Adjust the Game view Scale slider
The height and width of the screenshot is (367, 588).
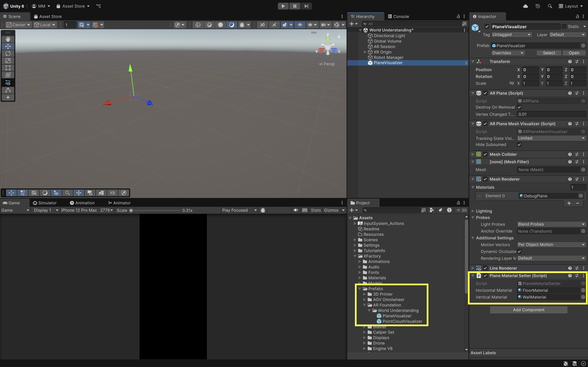(131, 211)
